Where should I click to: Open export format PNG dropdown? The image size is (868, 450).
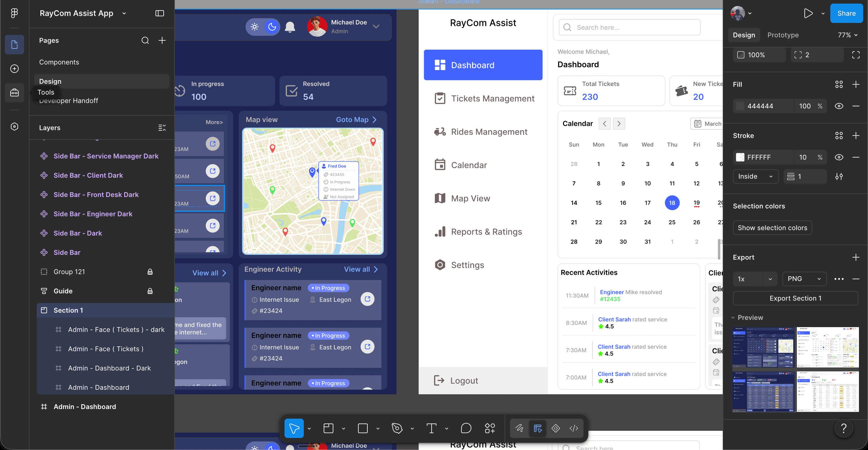[x=804, y=279]
